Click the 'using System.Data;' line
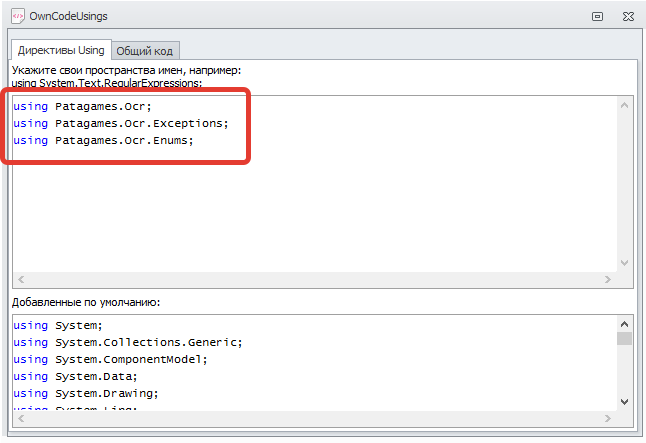Image resolution: width=646 pixels, height=443 pixels. [75, 376]
